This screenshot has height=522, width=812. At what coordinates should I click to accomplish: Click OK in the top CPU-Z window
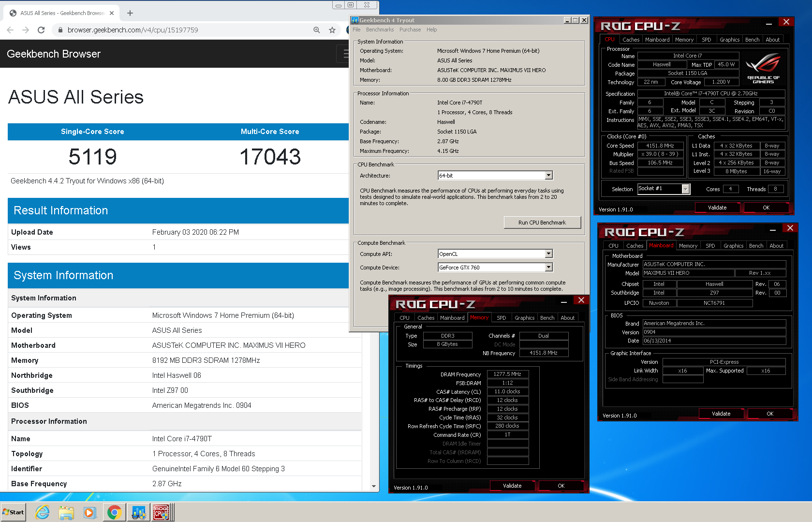point(766,208)
